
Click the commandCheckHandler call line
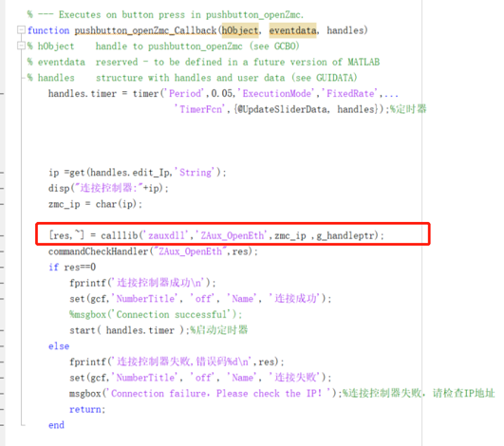coord(154,251)
